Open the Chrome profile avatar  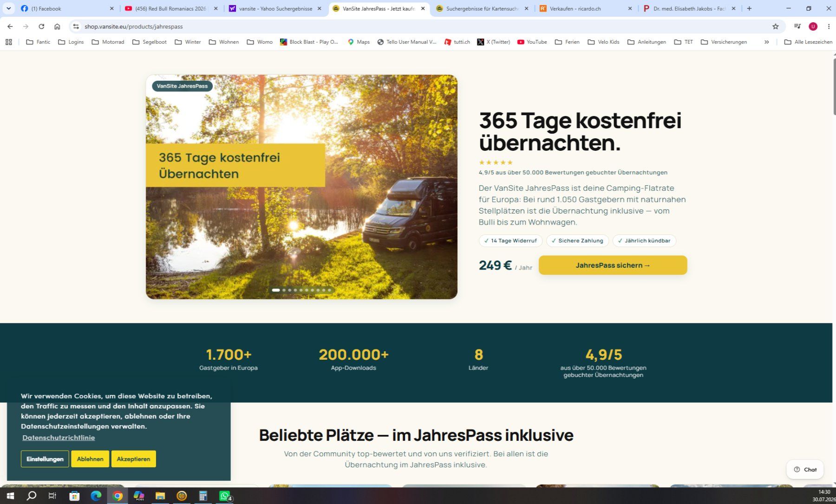point(813,26)
